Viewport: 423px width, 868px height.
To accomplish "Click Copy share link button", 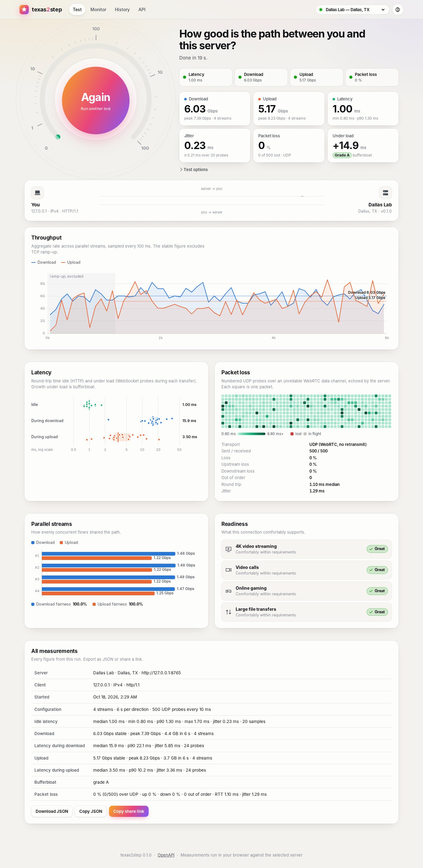I will coord(129,811).
